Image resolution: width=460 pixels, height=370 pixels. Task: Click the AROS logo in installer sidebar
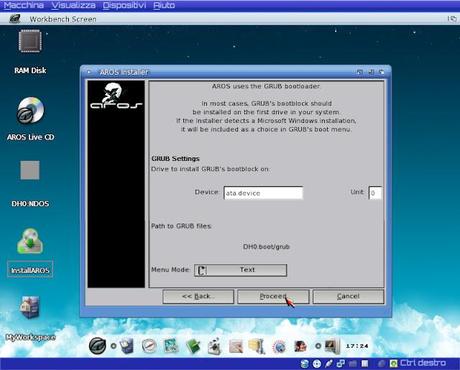116,96
